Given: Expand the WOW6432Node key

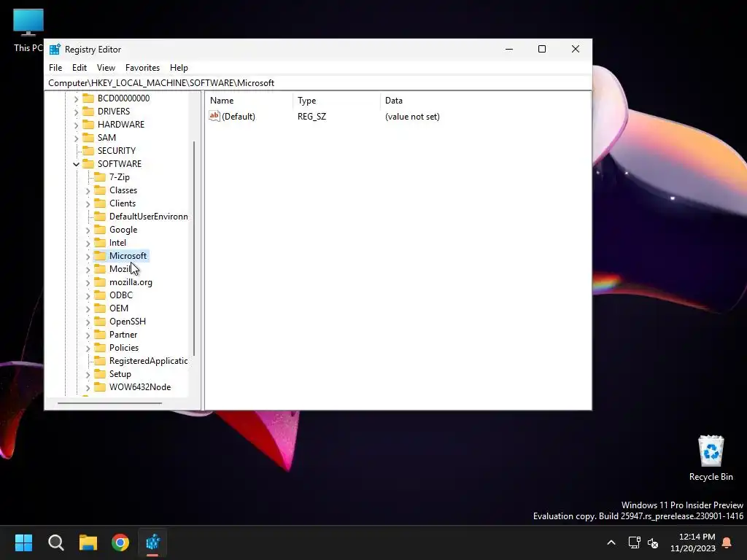Looking at the screenshot, I should click(x=88, y=388).
